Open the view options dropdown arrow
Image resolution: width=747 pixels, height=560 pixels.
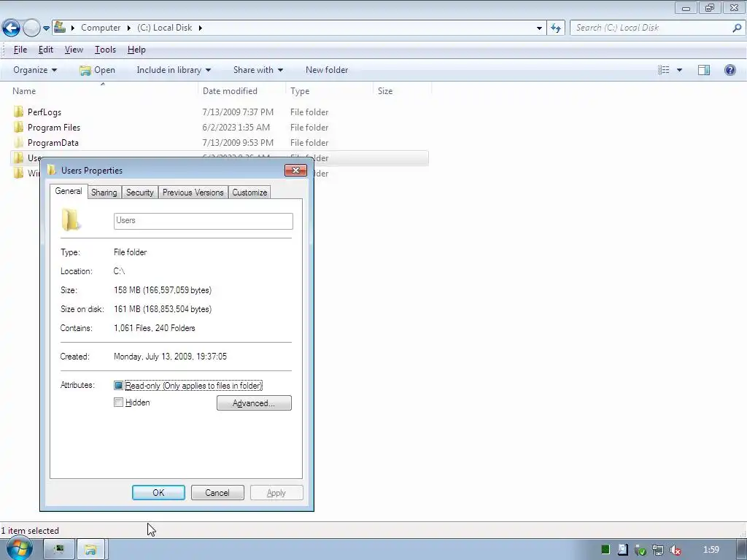(x=679, y=70)
